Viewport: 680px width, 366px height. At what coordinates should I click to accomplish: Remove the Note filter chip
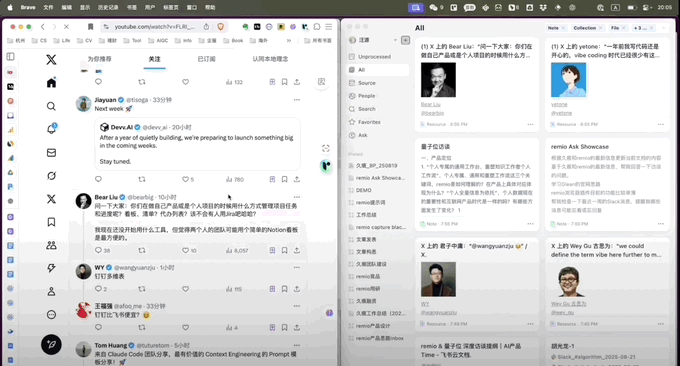[563, 28]
